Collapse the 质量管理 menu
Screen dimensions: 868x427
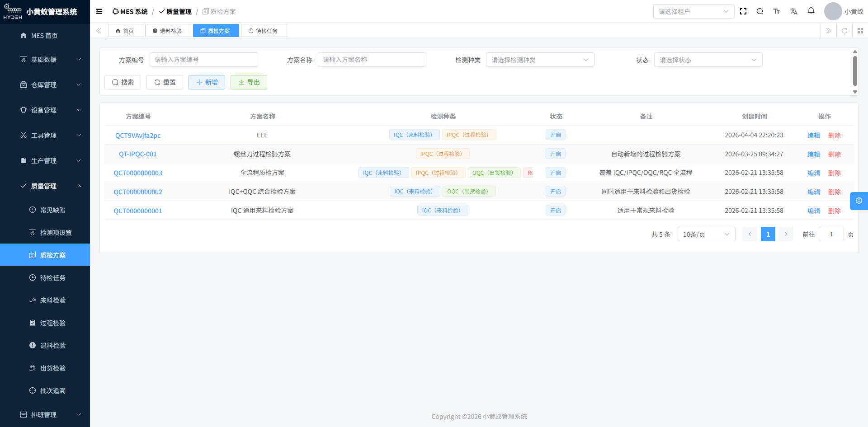click(x=45, y=186)
